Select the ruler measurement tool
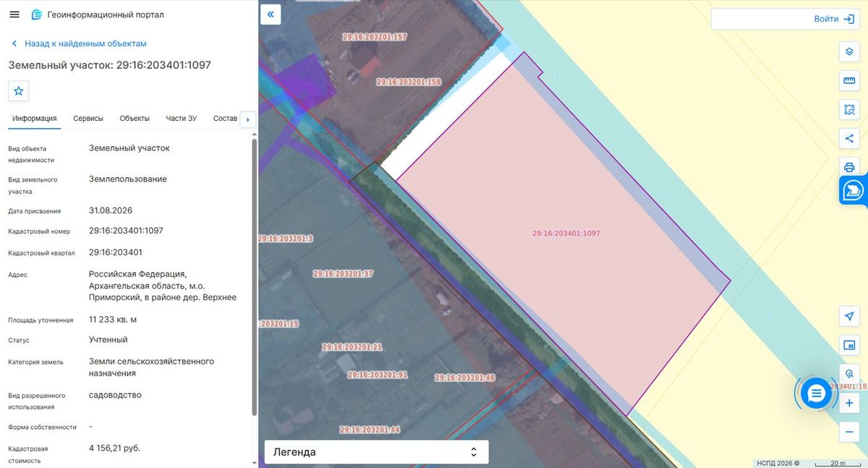868x468 pixels. [849, 81]
